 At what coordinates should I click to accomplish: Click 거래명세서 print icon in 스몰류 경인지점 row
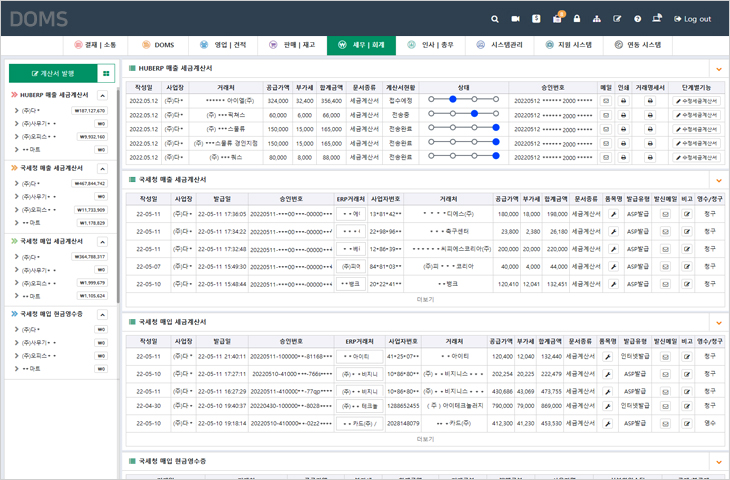[x=650, y=143]
